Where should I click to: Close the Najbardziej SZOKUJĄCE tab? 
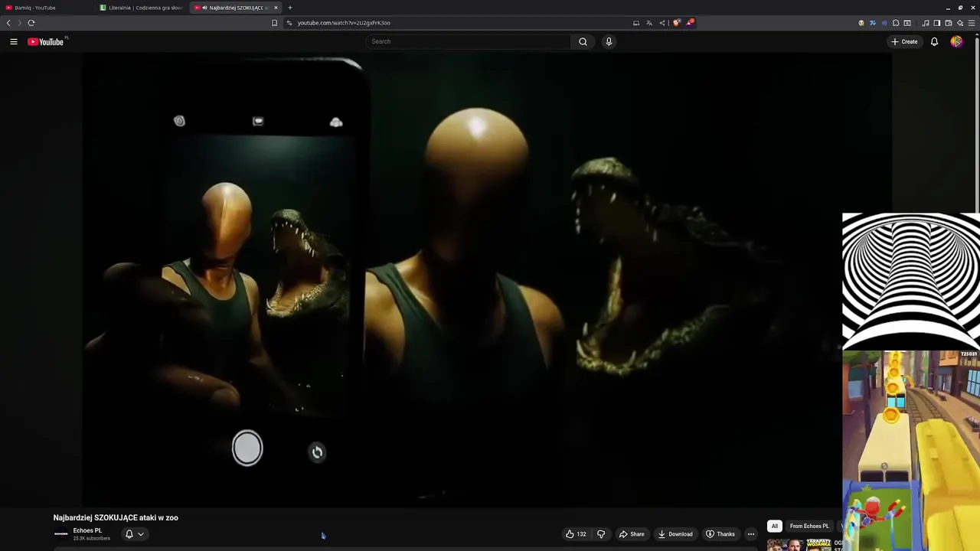click(276, 8)
